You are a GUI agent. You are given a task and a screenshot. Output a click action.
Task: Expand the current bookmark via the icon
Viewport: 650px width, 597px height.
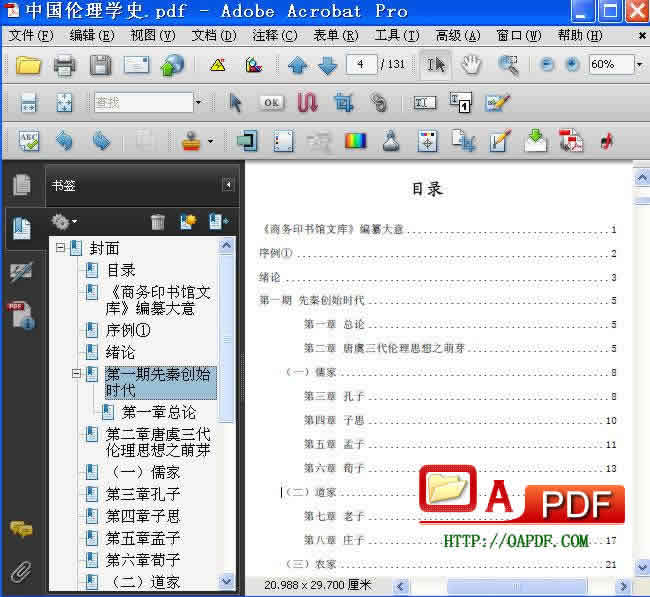pyautogui.click(x=218, y=222)
